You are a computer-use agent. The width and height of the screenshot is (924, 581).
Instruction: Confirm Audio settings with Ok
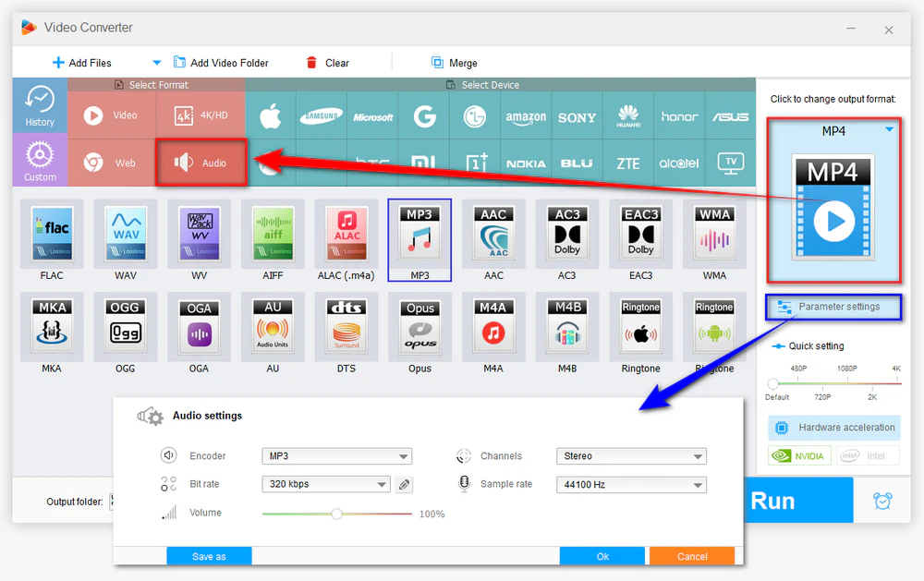[x=602, y=556]
